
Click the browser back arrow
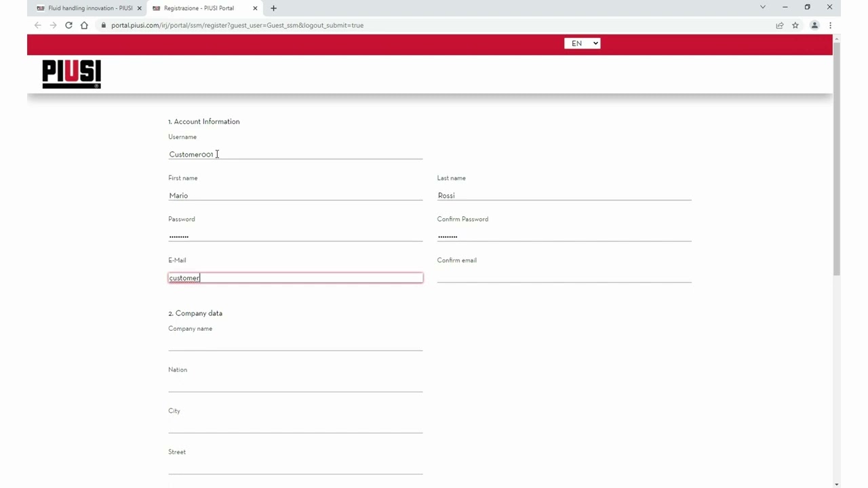click(x=38, y=25)
